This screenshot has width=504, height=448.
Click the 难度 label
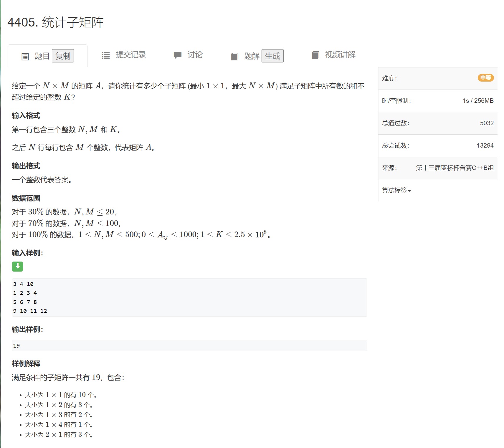tap(389, 78)
